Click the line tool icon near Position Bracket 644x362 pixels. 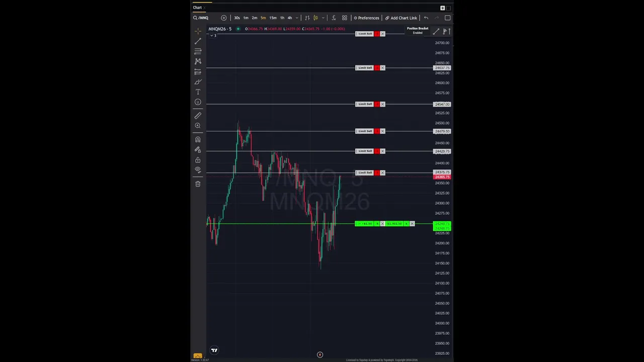click(436, 31)
